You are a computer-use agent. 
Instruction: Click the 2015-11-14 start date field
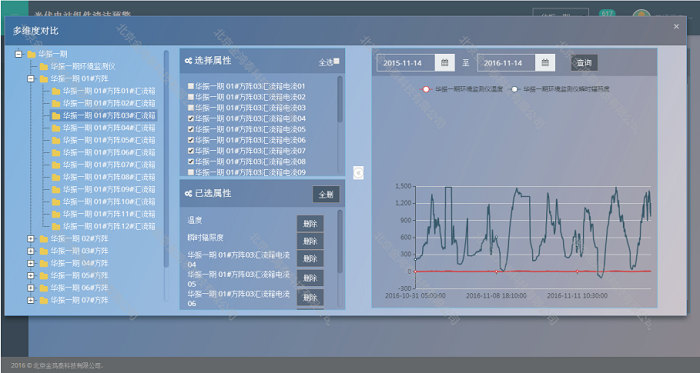406,63
